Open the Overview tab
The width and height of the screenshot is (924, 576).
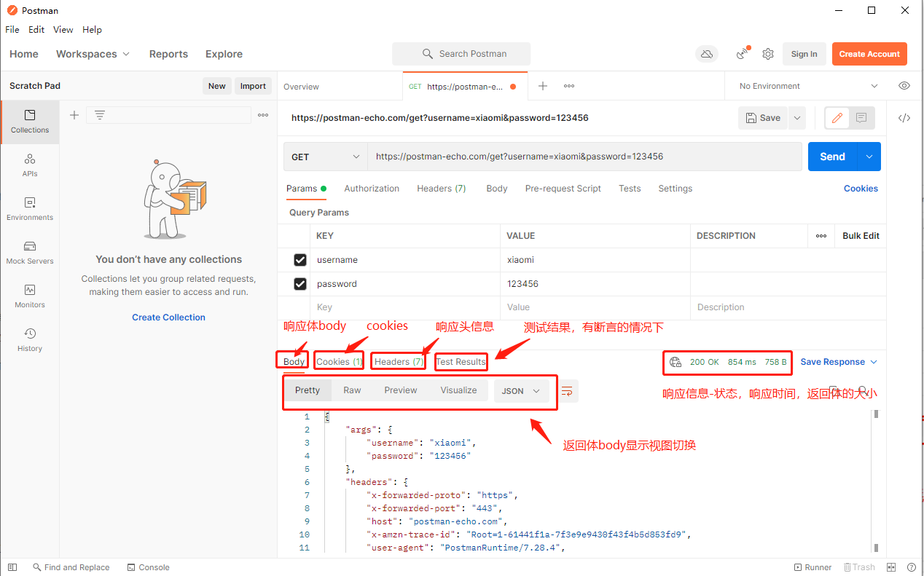(301, 87)
